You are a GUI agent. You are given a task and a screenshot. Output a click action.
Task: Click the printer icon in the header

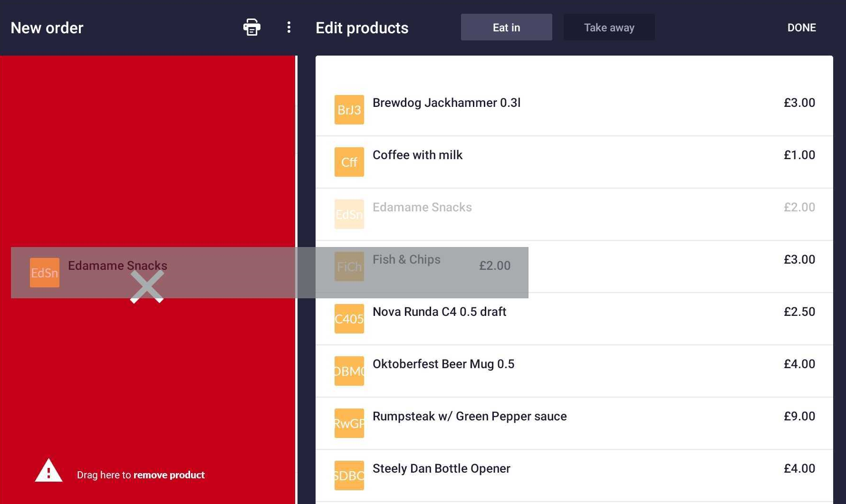click(251, 27)
